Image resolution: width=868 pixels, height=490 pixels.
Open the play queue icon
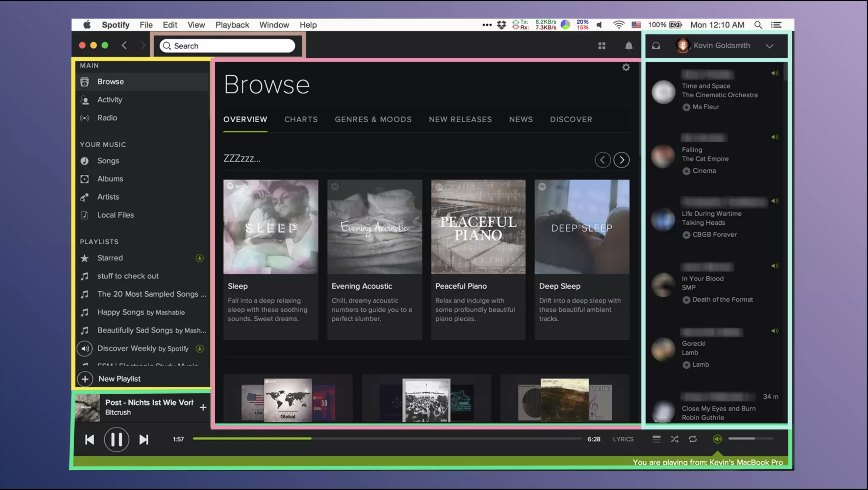pos(656,439)
